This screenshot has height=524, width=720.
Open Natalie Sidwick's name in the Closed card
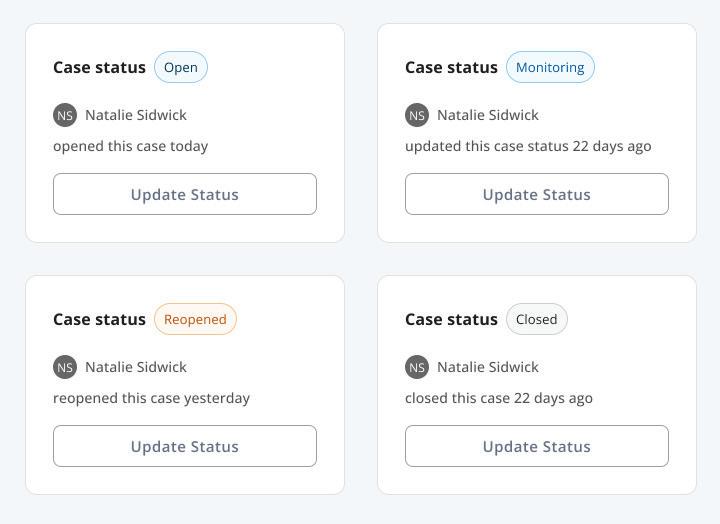point(488,367)
